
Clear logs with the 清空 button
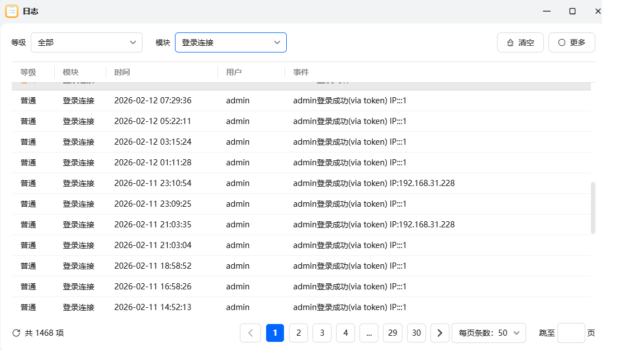tap(520, 42)
